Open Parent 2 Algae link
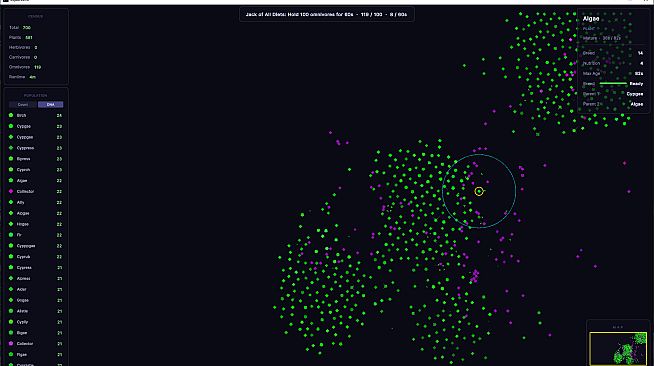This screenshot has width=654, height=366. click(x=636, y=104)
